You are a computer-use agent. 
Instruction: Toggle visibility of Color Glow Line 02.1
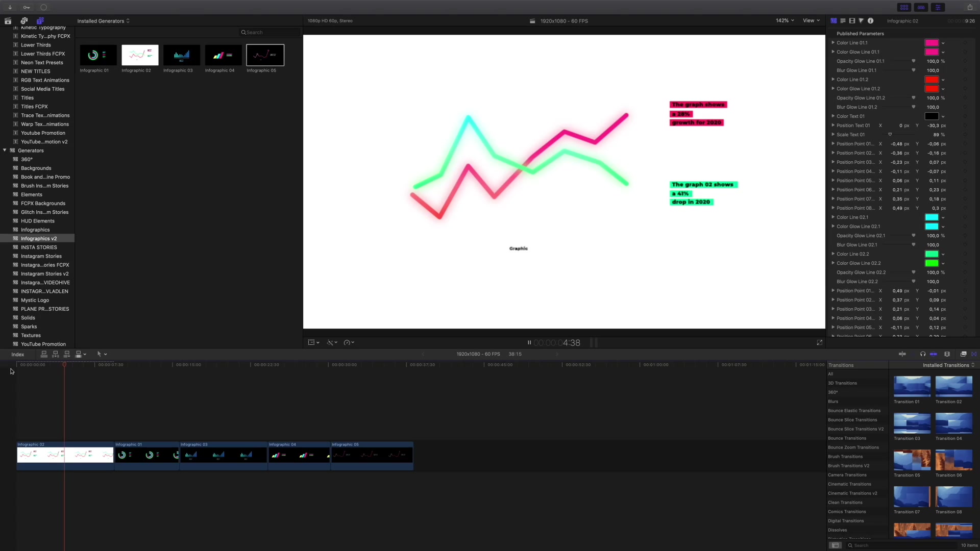point(832,226)
